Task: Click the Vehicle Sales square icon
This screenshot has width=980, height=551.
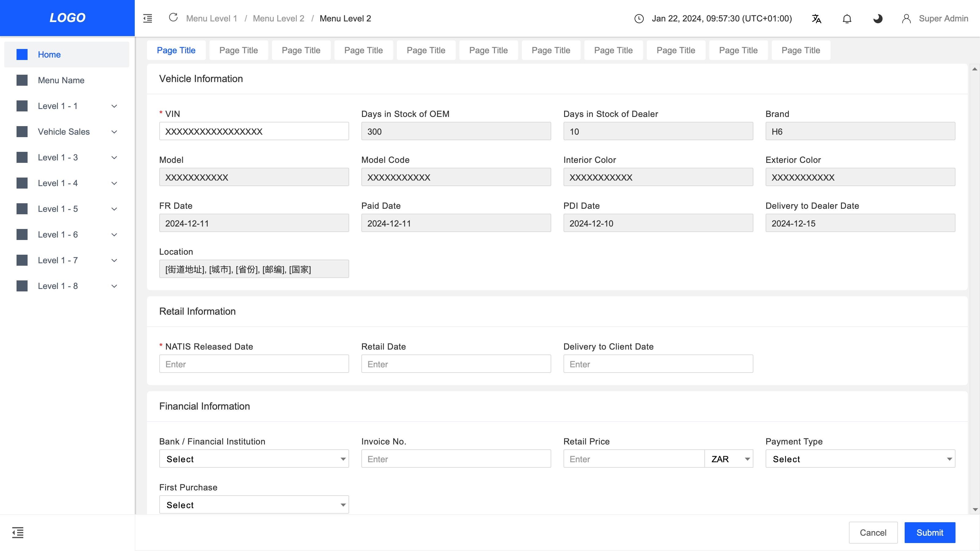Action: [22, 132]
